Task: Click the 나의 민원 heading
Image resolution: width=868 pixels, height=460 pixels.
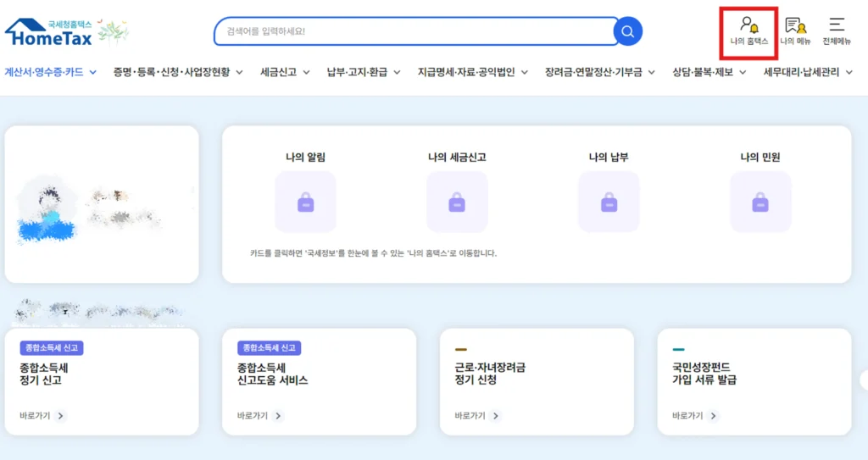Action: point(760,158)
